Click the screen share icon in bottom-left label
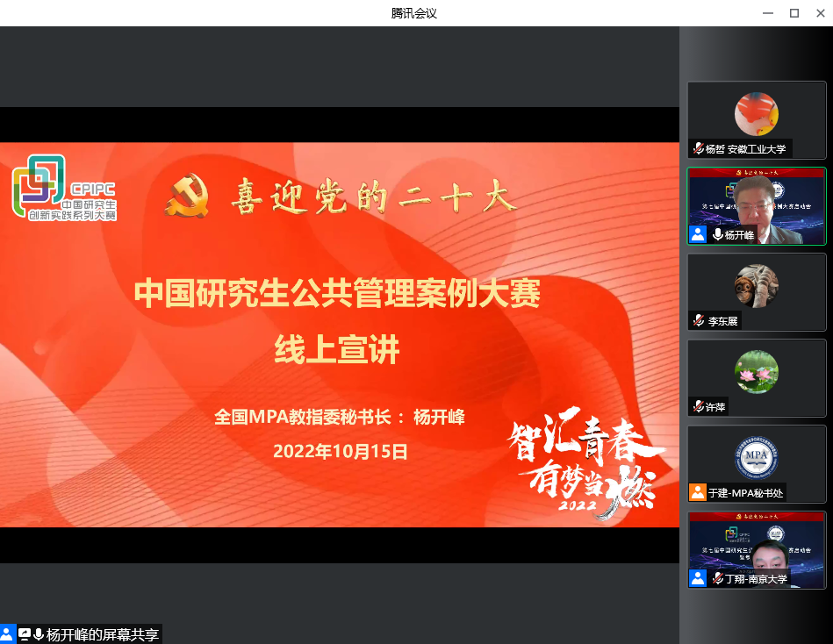Image resolution: width=833 pixels, height=644 pixels. click(x=24, y=634)
